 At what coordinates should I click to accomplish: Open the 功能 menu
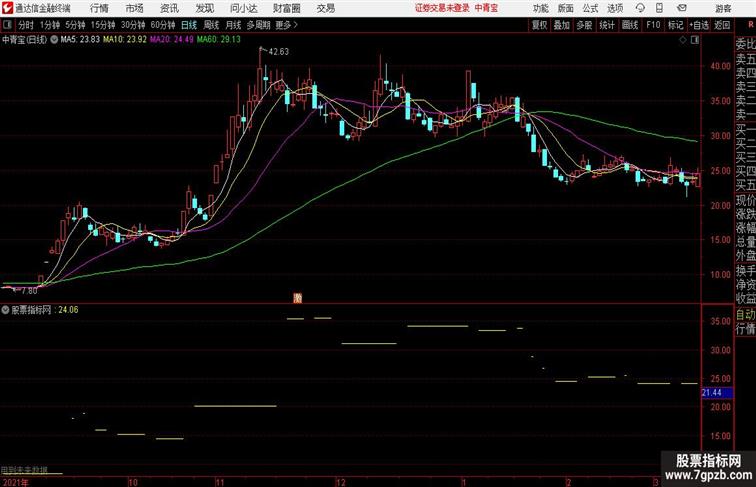tap(540, 8)
